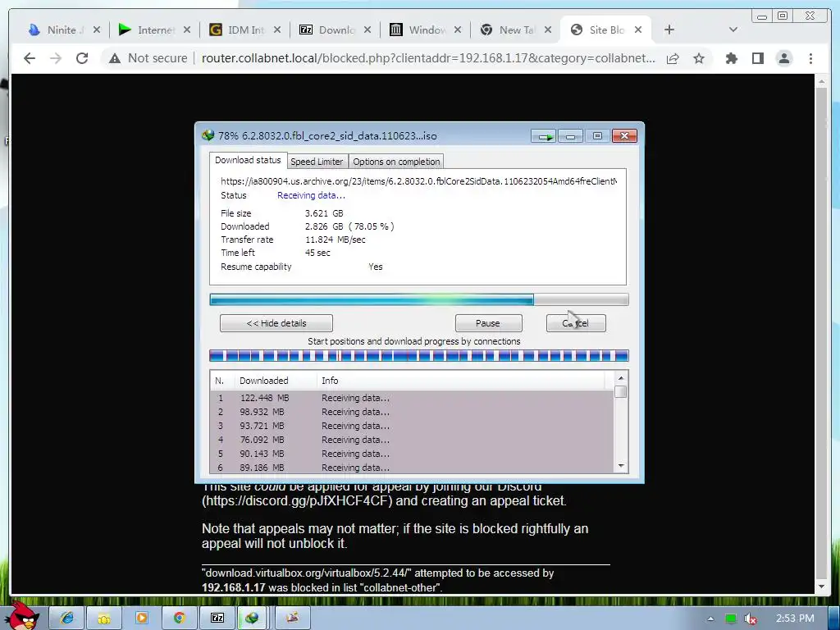Screen dimensions: 840x630
Task: Select connection row with 89.186 MB
Action: [x=412, y=467]
